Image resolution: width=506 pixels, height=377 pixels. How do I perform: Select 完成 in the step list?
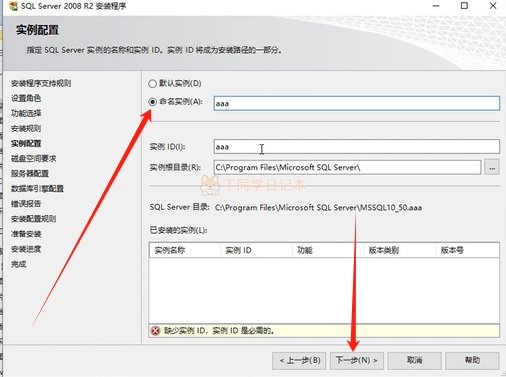pos(19,264)
